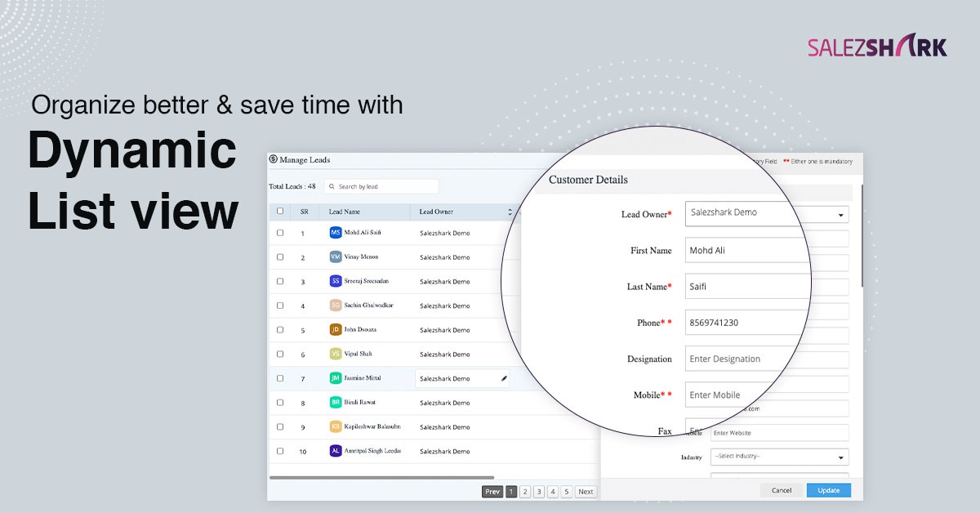Click the BR avatar for Bindi Rawat
980x513 pixels.
335,402
